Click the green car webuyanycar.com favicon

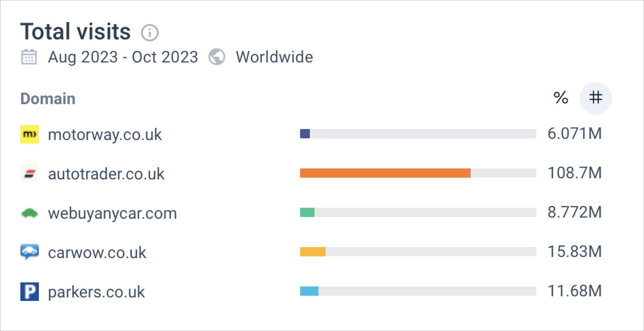[29, 213]
